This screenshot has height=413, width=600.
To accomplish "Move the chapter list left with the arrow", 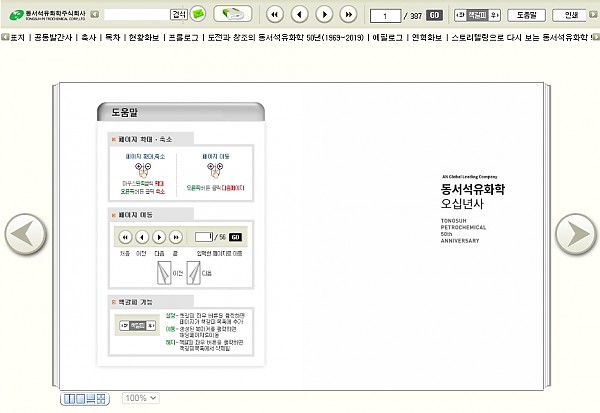I will click(5, 37).
